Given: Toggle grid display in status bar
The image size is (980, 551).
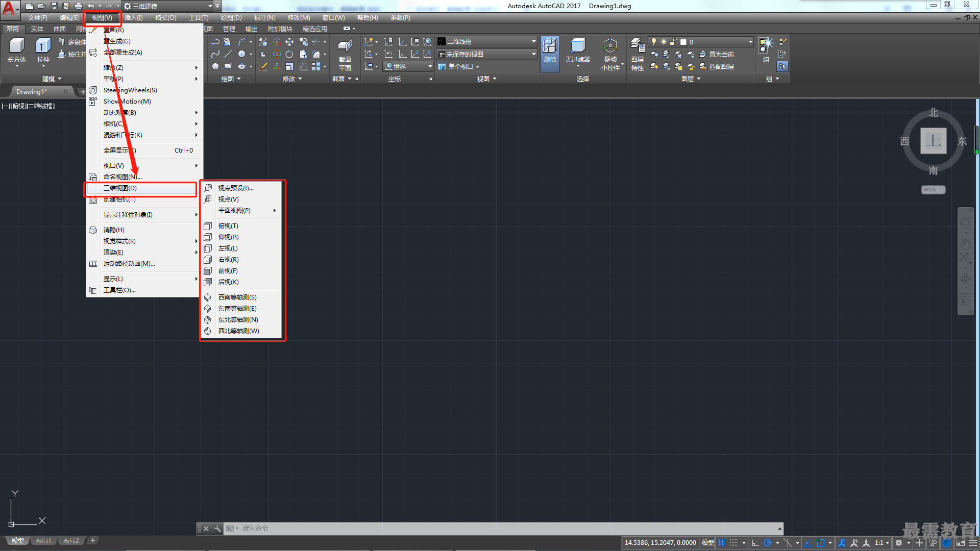Looking at the screenshot, I should (x=722, y=543).
